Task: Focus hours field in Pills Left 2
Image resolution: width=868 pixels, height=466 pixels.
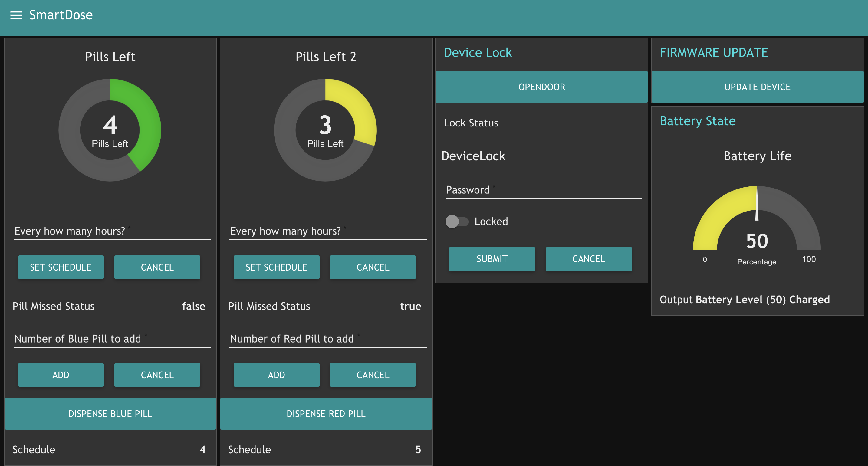Action: 327,231
